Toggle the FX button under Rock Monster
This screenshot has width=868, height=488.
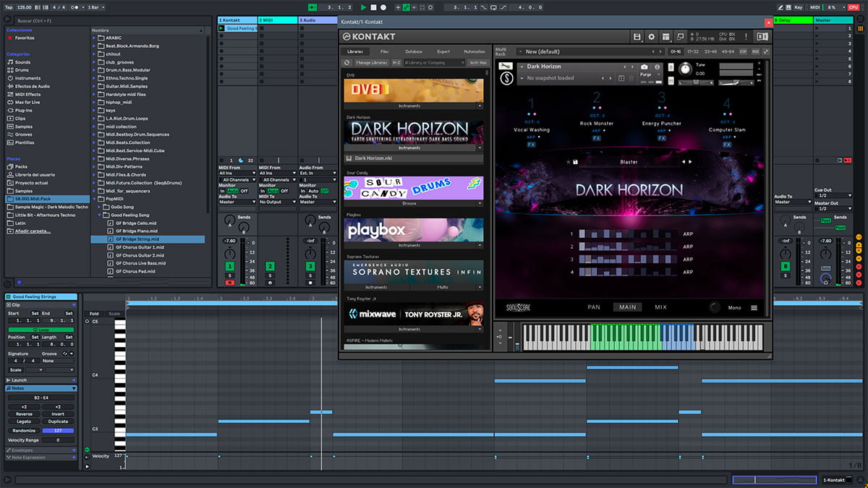coord(596,138)
